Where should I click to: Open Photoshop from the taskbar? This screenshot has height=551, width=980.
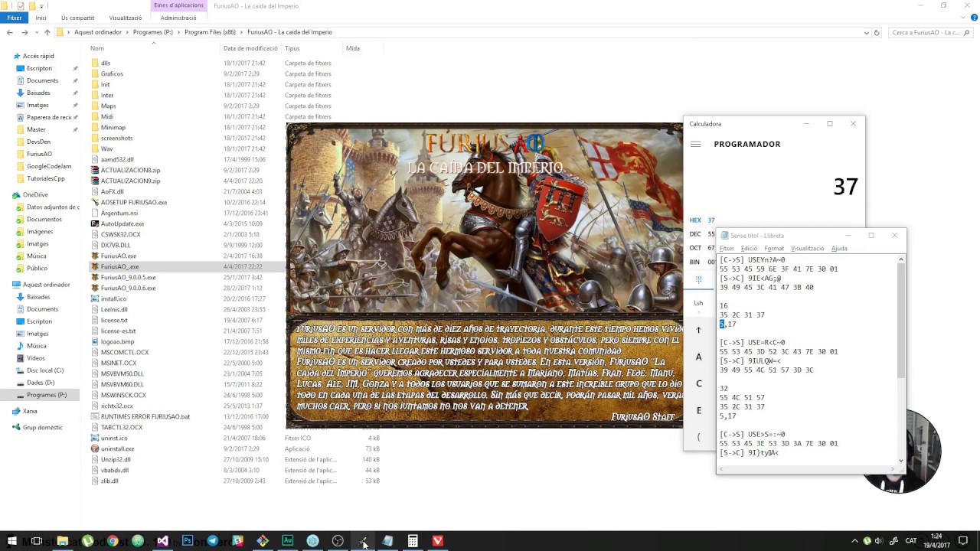tap(188, 541)
